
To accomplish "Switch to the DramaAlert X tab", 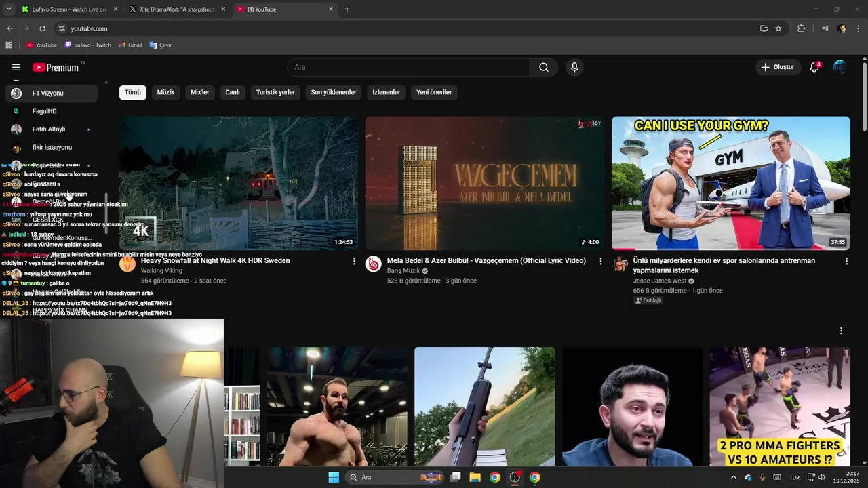I will pyautogui.click(x=176, y=9).
